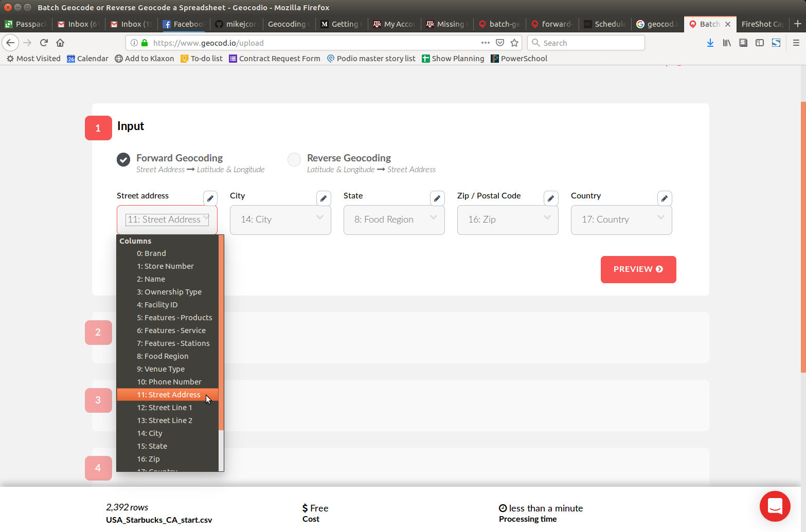Click the Firefox Search box
This screenshot has height=532, width=806.
[586, 43]
